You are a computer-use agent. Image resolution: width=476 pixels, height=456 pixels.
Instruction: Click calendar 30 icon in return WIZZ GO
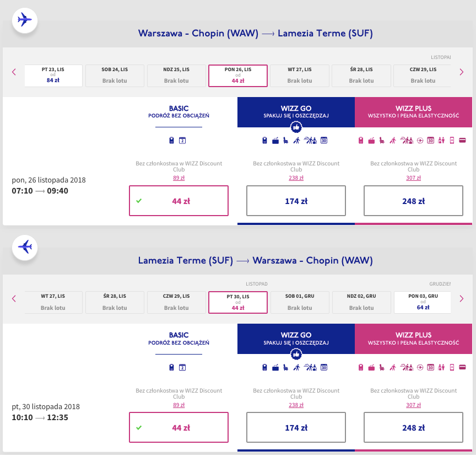coord(324,367)
